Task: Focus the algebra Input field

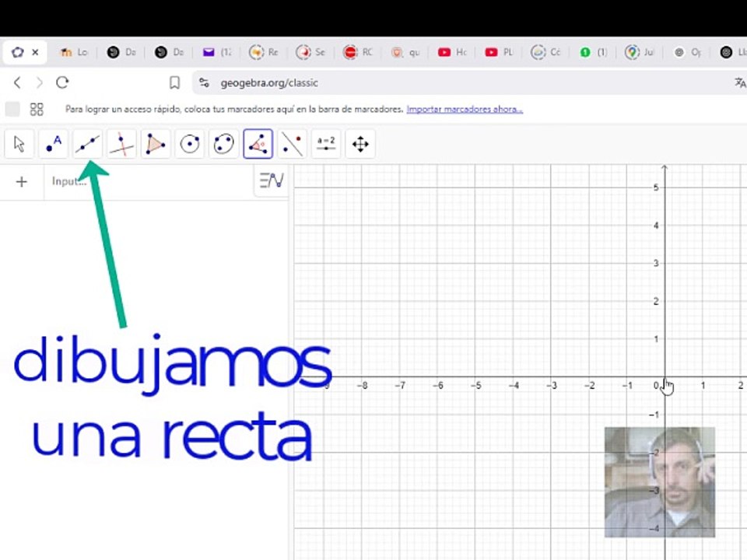Action: 149,181
